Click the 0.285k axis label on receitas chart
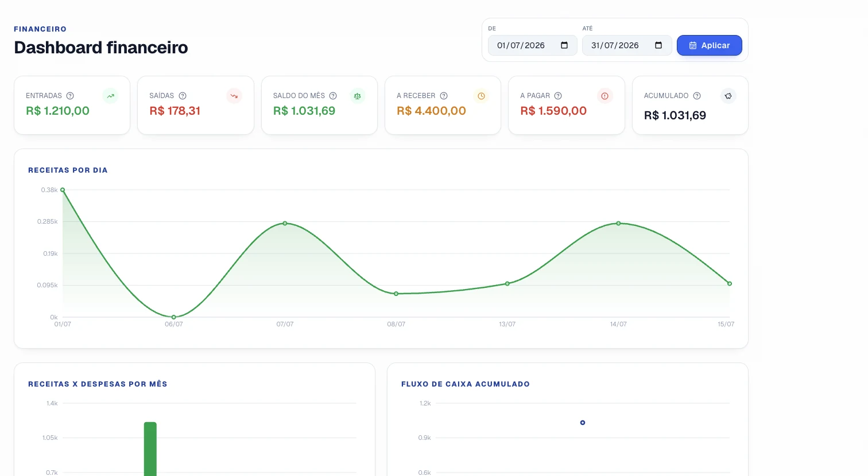868x476 pixels. [48, 221]
